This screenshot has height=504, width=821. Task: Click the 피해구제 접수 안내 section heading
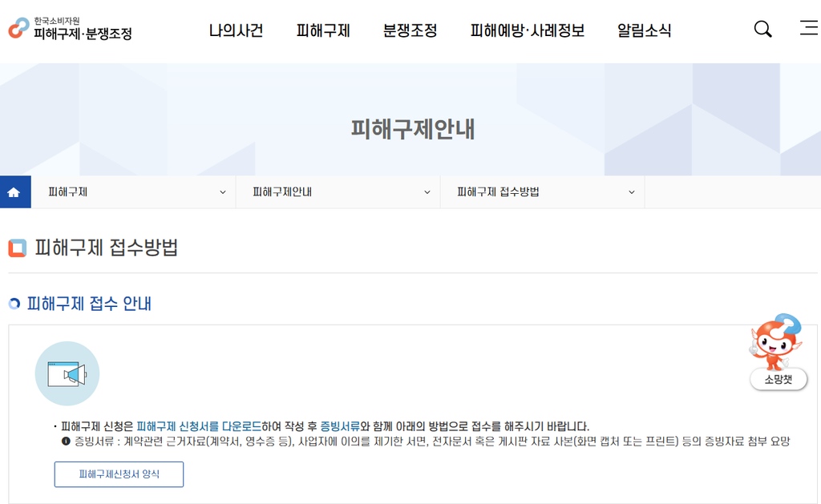coord(89,304)
